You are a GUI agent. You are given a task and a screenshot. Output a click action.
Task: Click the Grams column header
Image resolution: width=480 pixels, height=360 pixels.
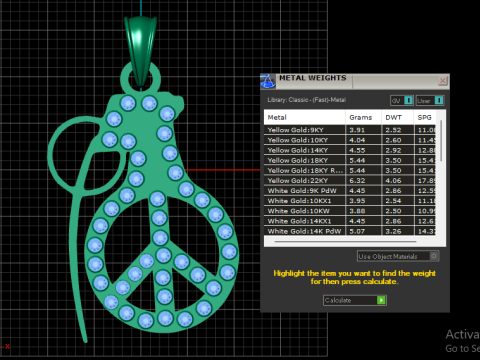[x=363, y=117]
